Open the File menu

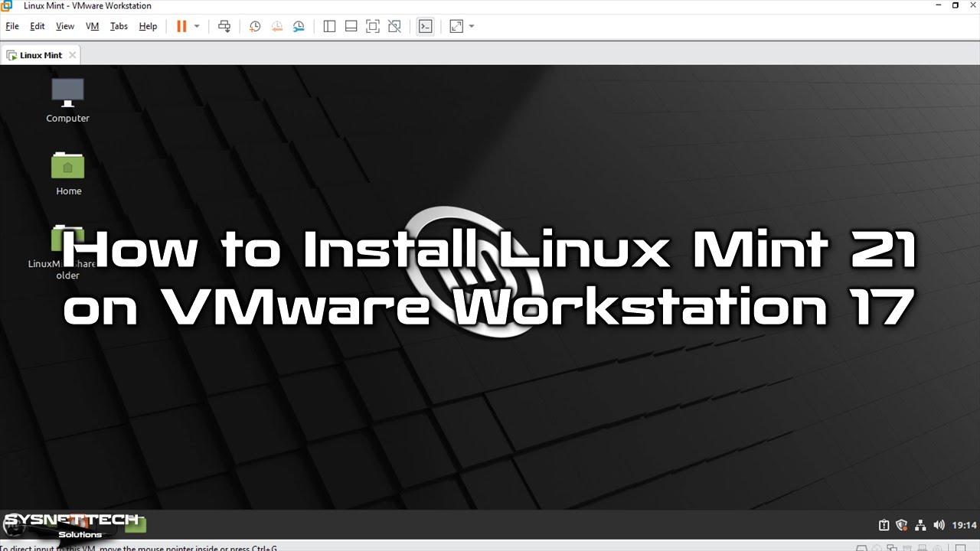[12, 26]
